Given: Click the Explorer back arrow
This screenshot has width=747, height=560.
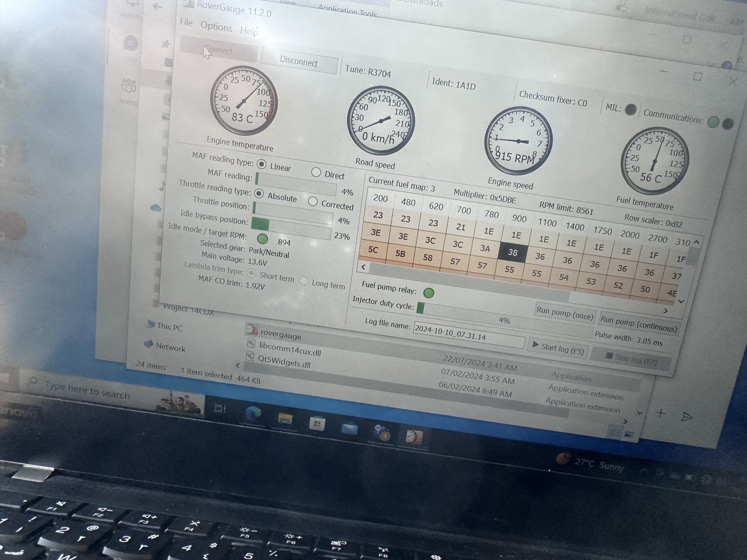Looking at the screenshot, I should pos(158,7).
